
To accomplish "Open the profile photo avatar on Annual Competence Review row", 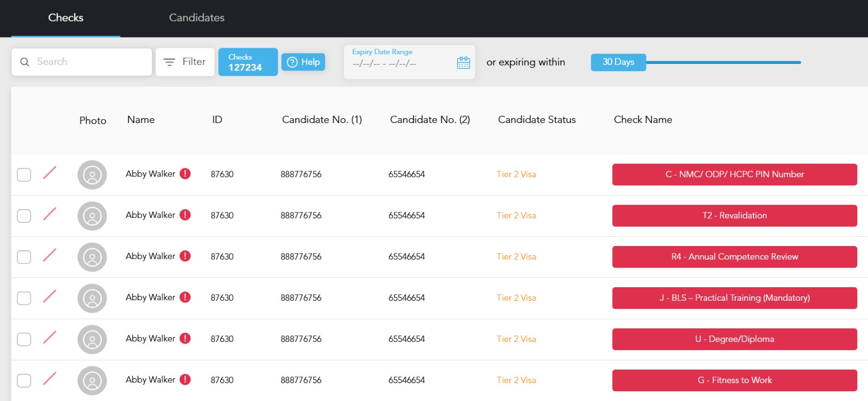I will [92, 257].
